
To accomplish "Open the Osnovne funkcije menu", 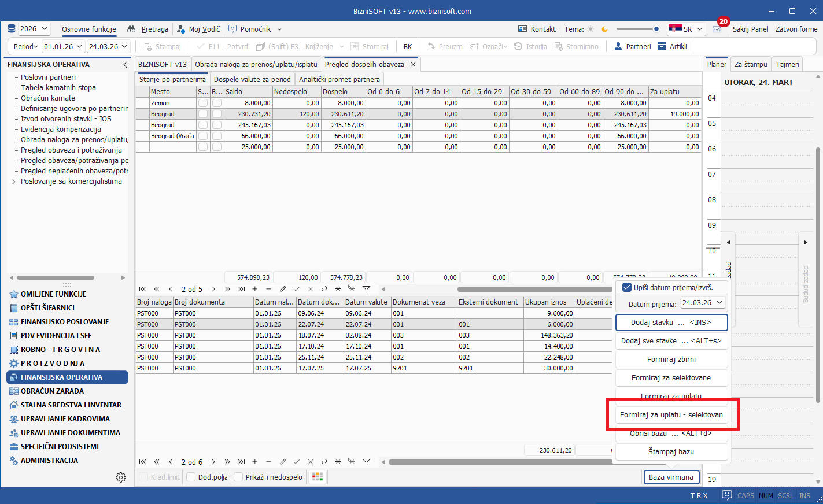I will click(x=89, y=29).
